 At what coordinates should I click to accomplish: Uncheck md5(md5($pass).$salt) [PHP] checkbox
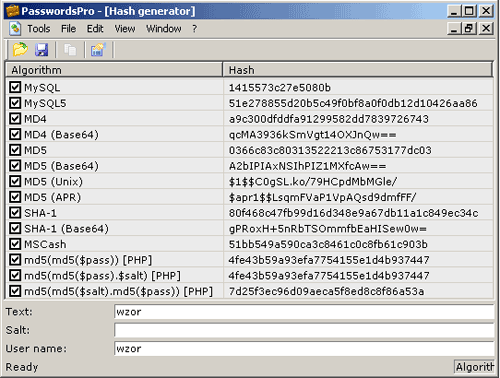(15, 275)
